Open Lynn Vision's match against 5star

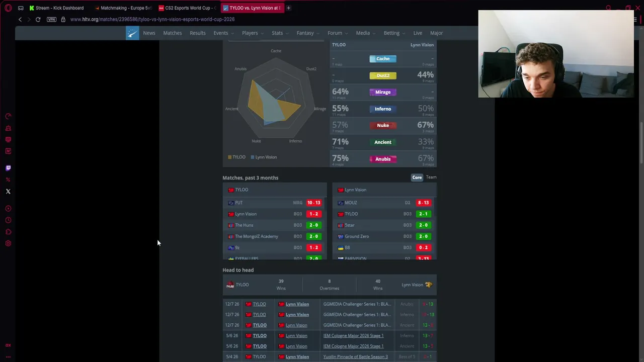point(384,225)
